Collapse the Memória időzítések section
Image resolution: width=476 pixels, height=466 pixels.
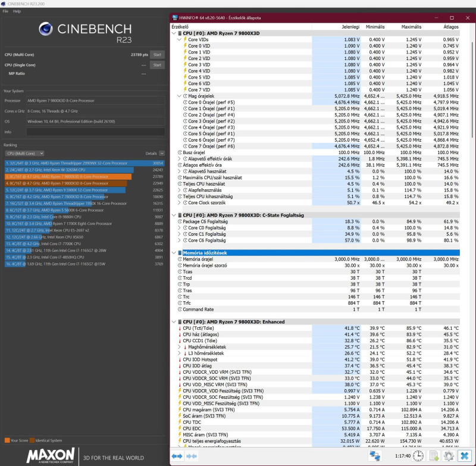point(174,252)
